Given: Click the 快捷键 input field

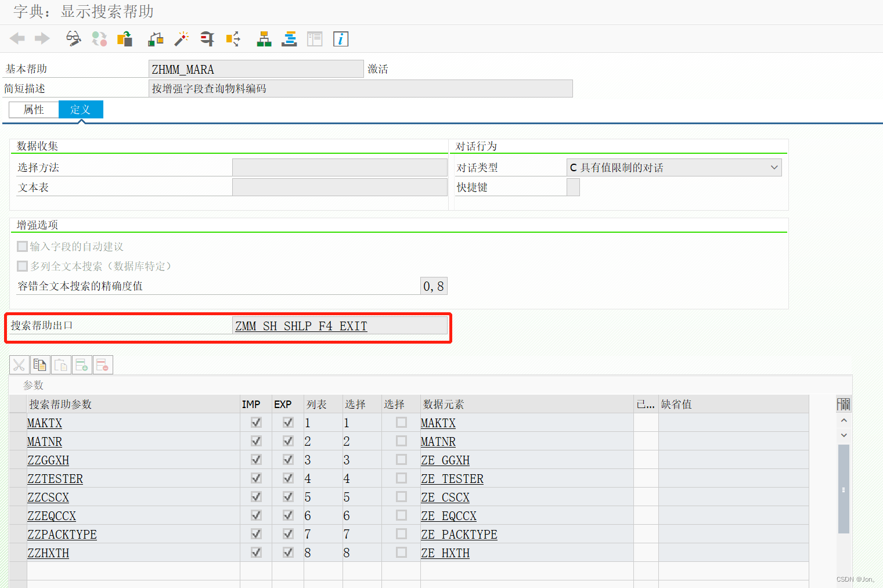Looking at the screenshot, I should (572, 187).
